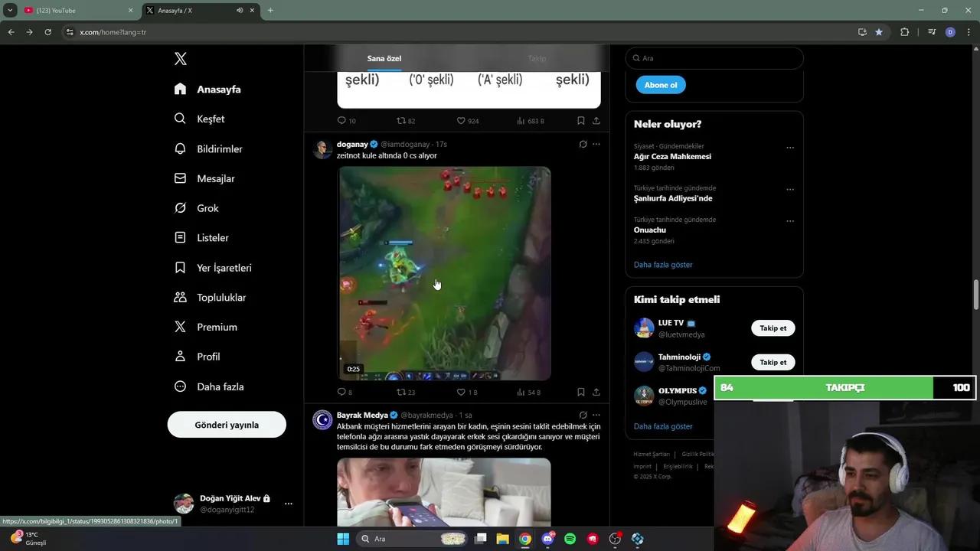Bookmark doganay's post
The height and width of the screenshot is (551, 980).
(581, 393)
